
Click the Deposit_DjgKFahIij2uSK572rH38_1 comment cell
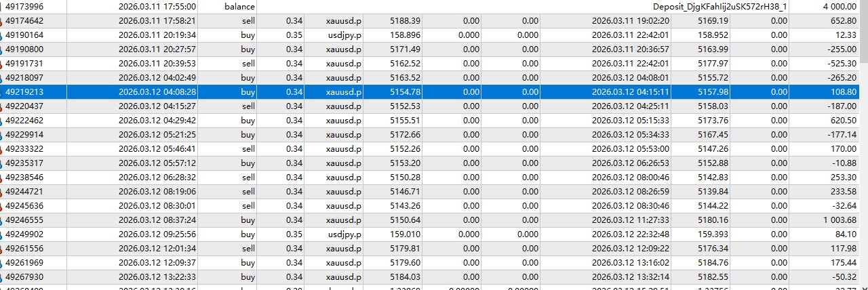click(x=721, y=6)
